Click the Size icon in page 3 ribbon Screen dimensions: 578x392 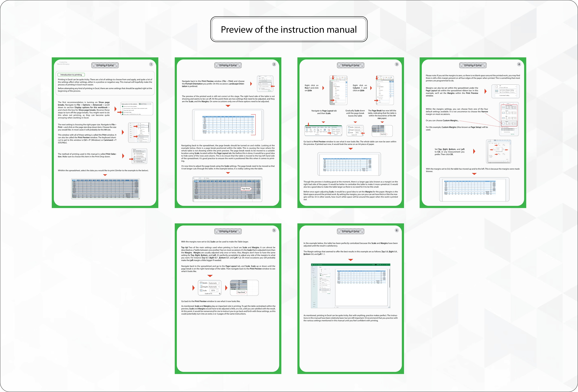coord(315,130)
